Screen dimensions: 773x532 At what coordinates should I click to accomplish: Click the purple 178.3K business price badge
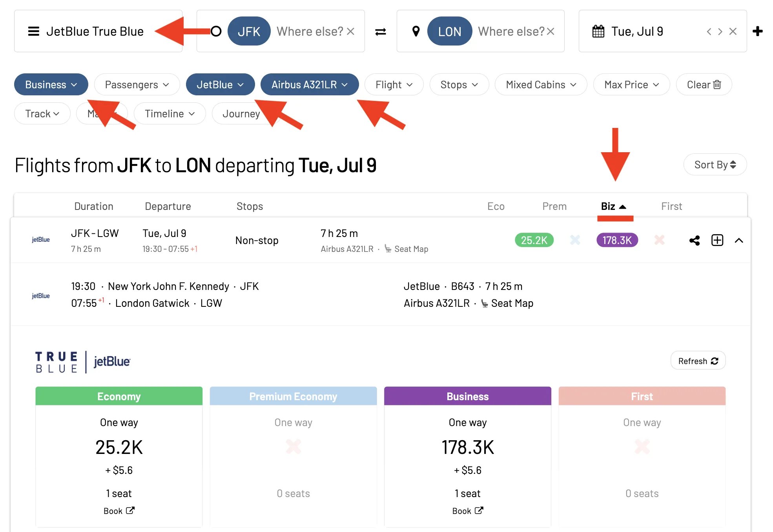click(x=617, y=240)
